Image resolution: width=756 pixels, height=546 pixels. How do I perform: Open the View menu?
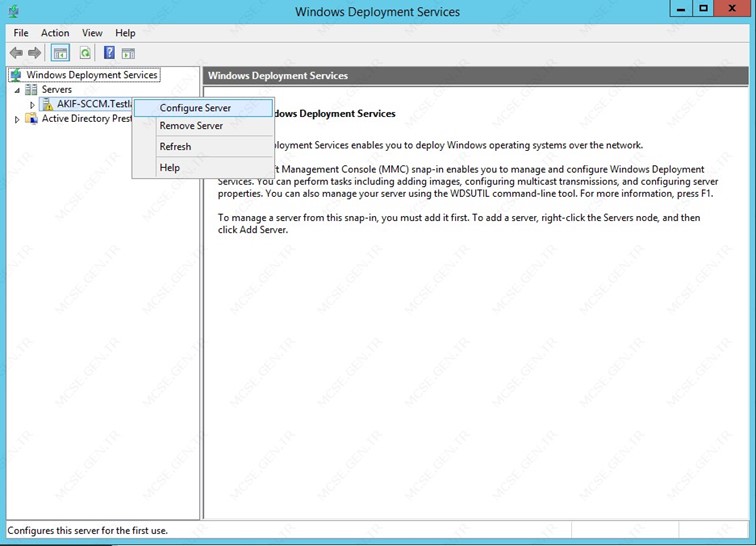point(92,33)
